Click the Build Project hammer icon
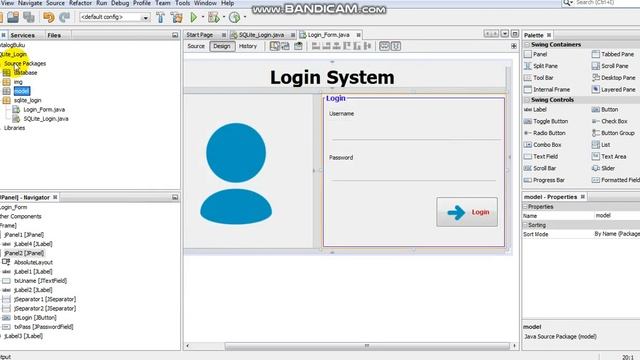Screen dimensions: 640x360 [x=160, y=17]
